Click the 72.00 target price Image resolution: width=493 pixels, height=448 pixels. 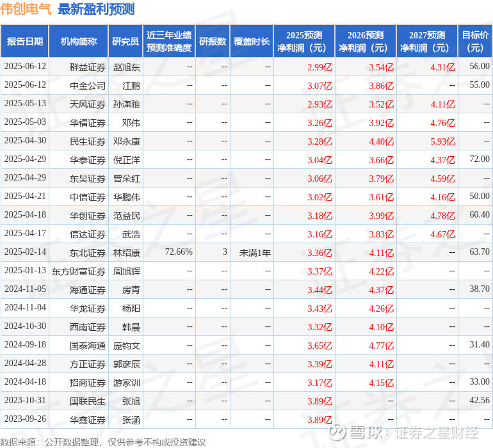[x=480, y=159]
